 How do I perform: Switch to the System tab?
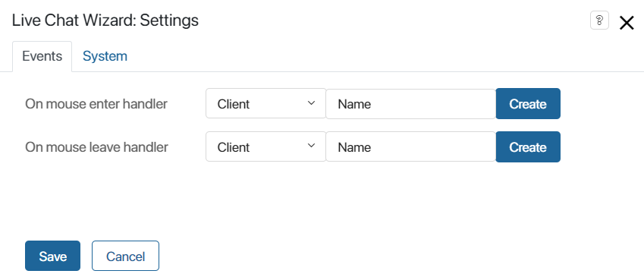tap(105, 56)
